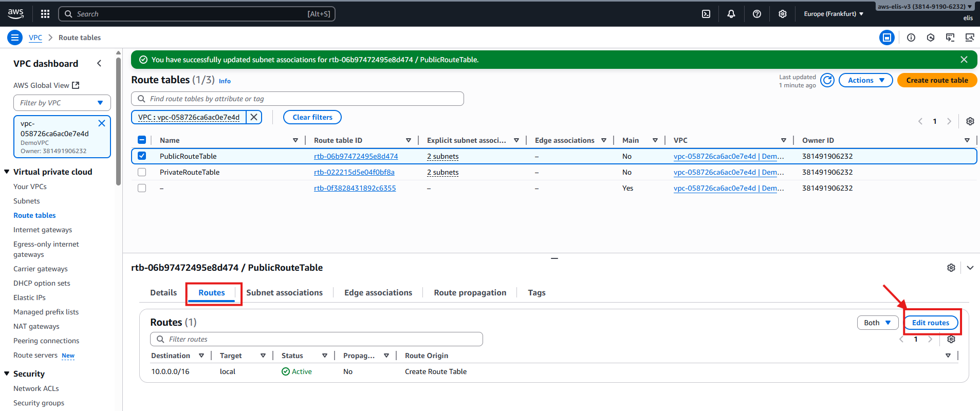The width and height of the screenshot is (980, 411).
Task: Dismiss the green success banner
Action: click(964, 60)
